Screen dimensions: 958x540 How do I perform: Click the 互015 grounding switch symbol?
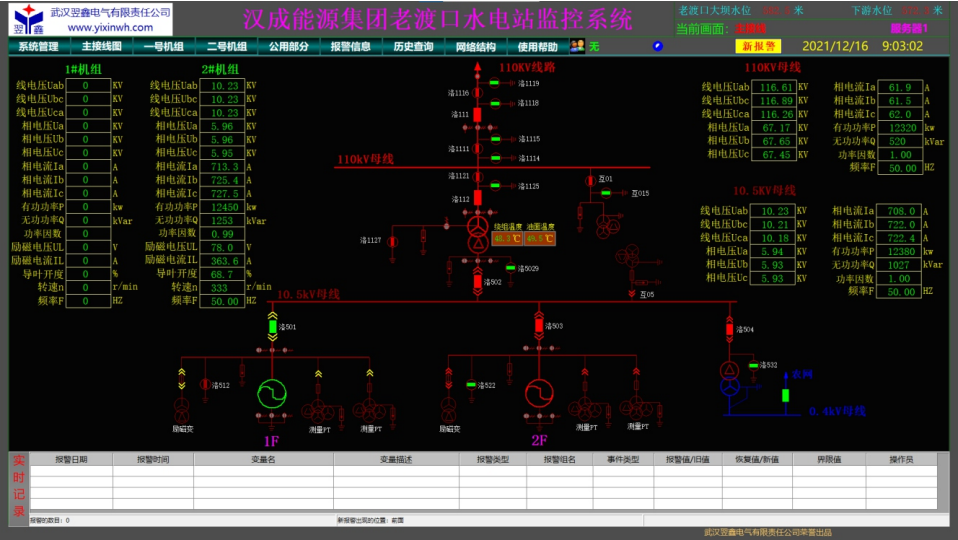[605, 193]
